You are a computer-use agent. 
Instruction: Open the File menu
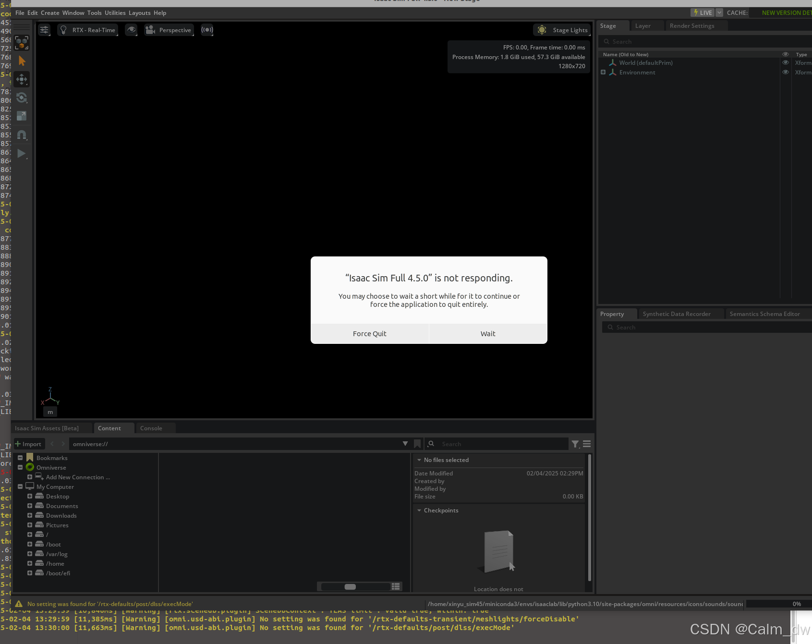point(20,13)
